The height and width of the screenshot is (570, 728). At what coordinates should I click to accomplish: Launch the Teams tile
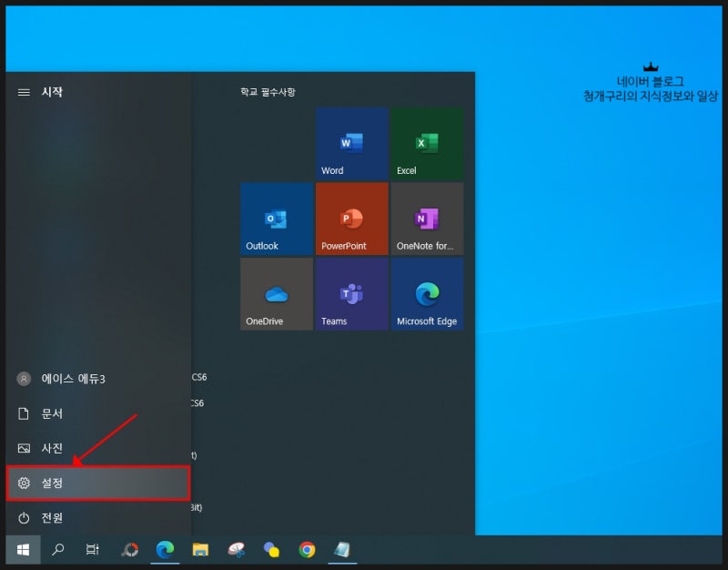click(352, 294)
